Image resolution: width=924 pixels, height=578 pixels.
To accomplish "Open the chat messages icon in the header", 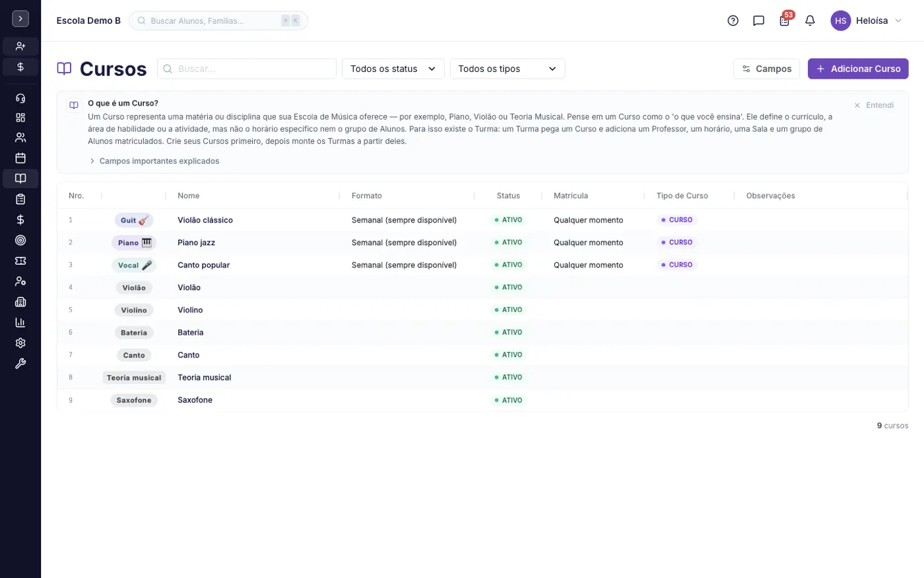I will click(x=758, y=20).
